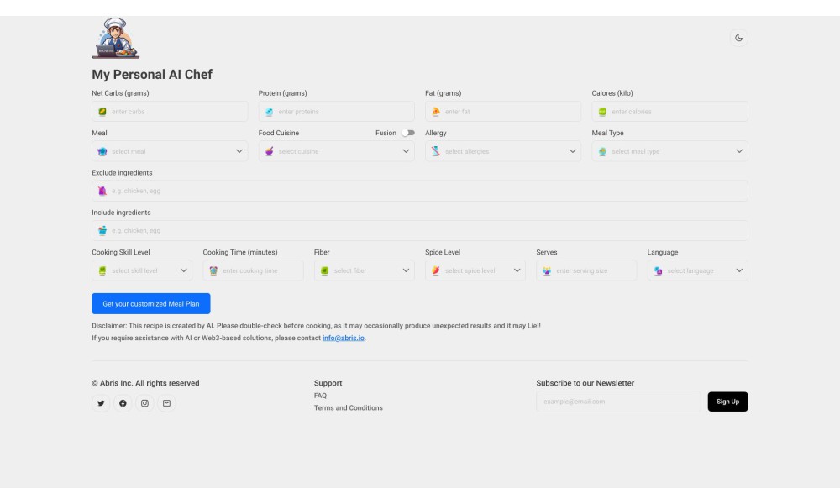Click the My Personal AI Chef heading
Viewport: 840px width, 504px height.
click(x=152, y=75)
